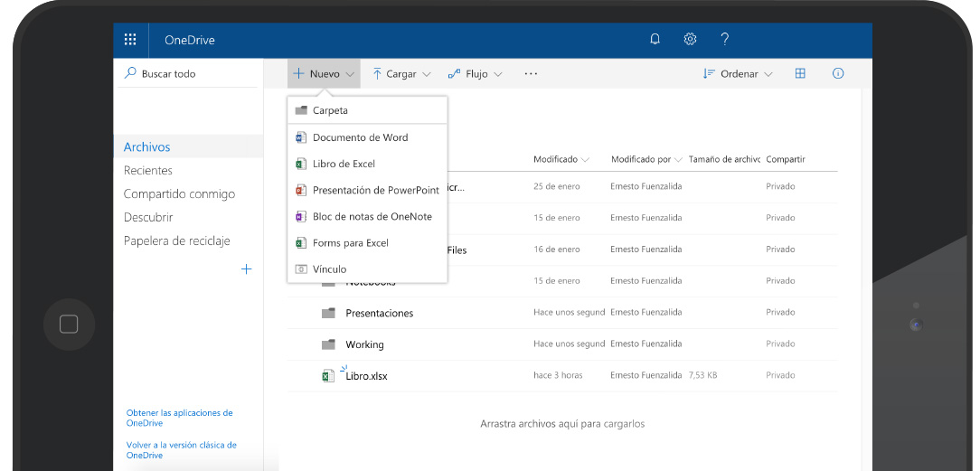
Task: Select Documento de Word
Action: click(x=367, y=137)
